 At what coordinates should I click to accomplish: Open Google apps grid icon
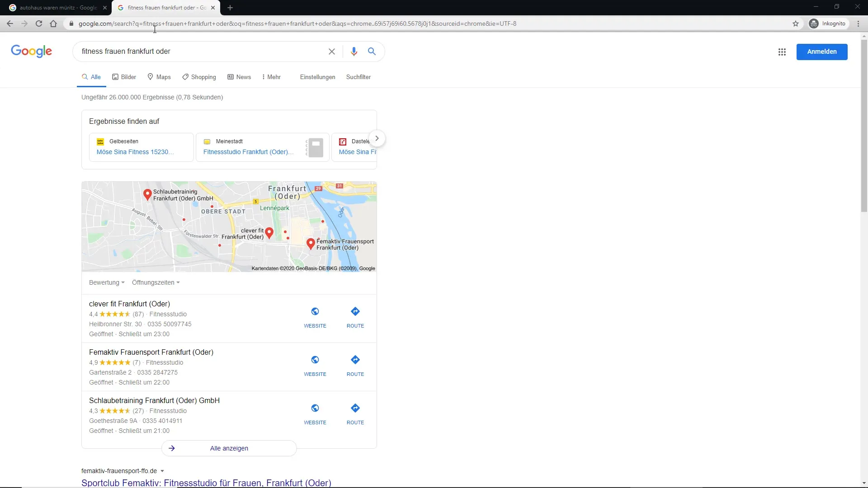[x=782, y=52]
